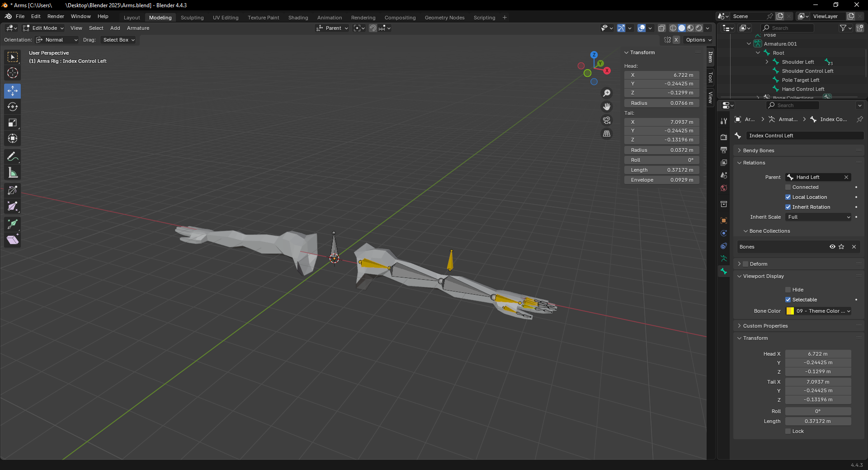Switch to the Scripting workspace tab
Screen dimensions: 868x470
pyautogui.click(x=484, y=18)
